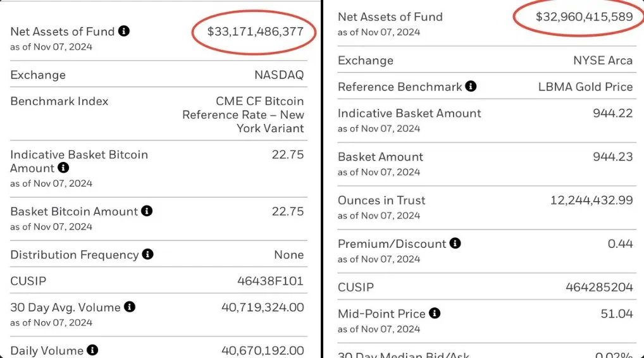Select the $33,171,486,377 net assets value
Screen dimensions: 644x358
point(255,31)
